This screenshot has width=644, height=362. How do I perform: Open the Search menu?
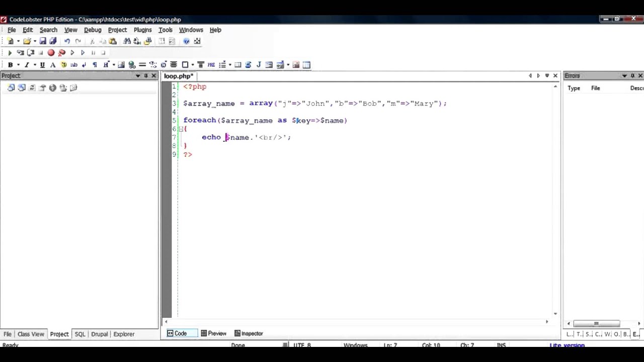coord(48,30)
